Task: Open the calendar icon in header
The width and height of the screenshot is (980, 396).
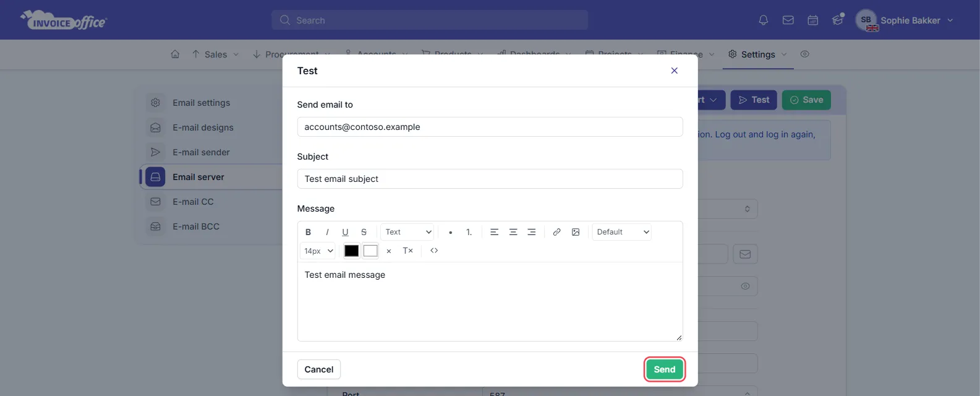Action: point(812,20)
